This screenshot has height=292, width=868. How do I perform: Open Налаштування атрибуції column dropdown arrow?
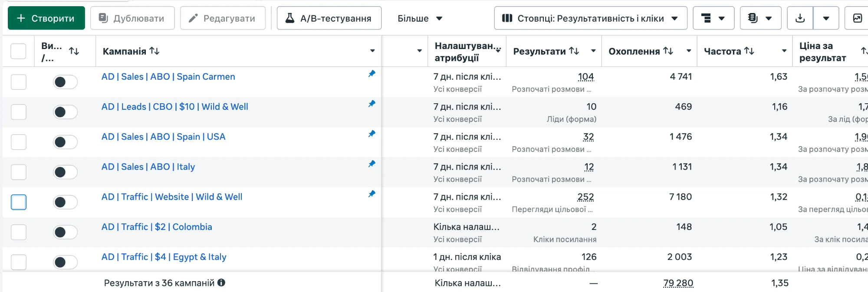click(x=498, y=51)
